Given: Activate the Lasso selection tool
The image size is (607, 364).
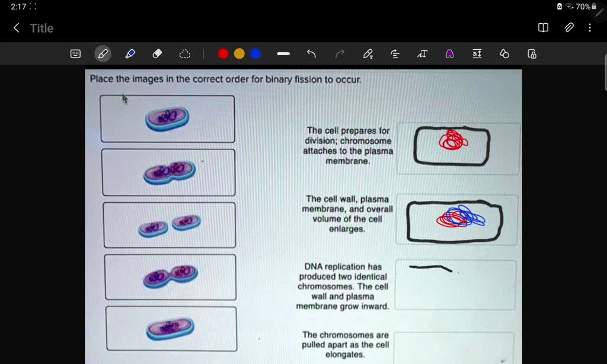Looking at the screenshot, I should coord(185,53).
